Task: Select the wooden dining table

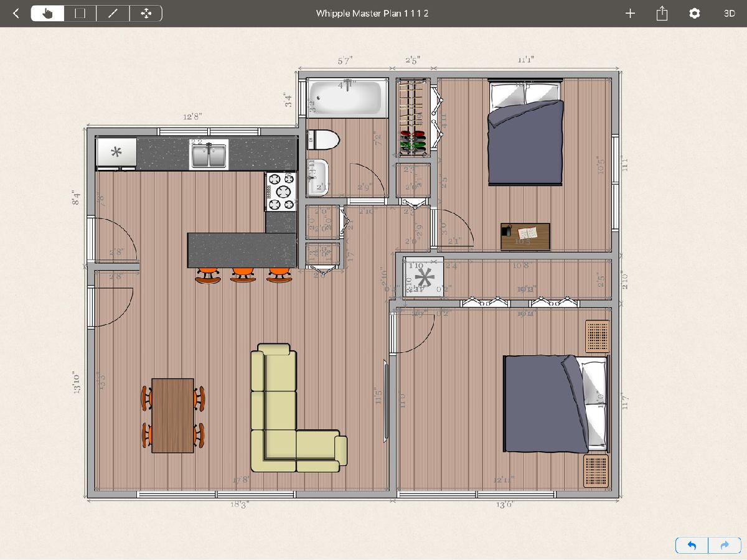Action: pyautogui.click(x=172, y=415)
